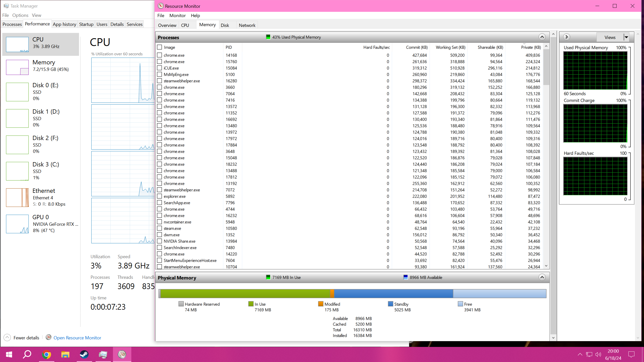Open Google Chrome from taskbar

click(46, 354)
